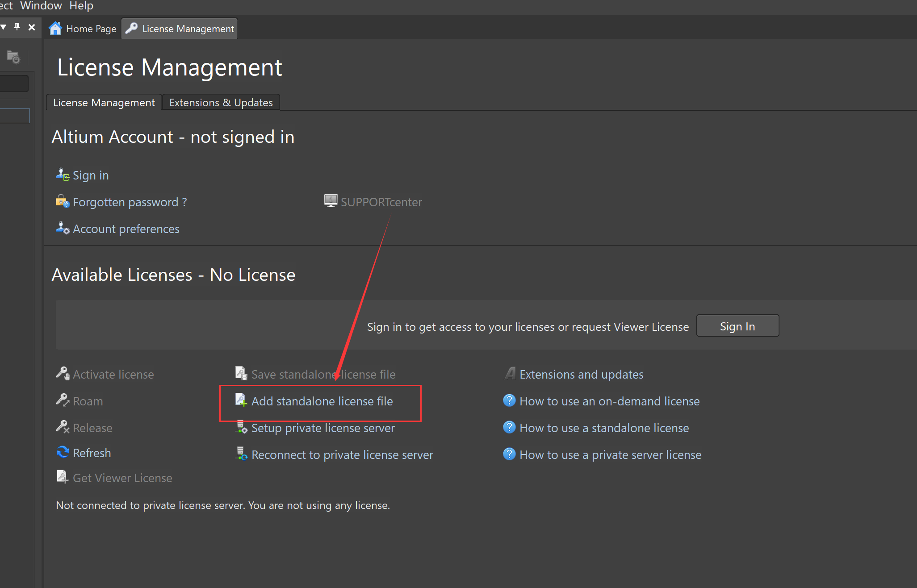
Task: Click the License Management tab key icon
Action: coord(131,28)
